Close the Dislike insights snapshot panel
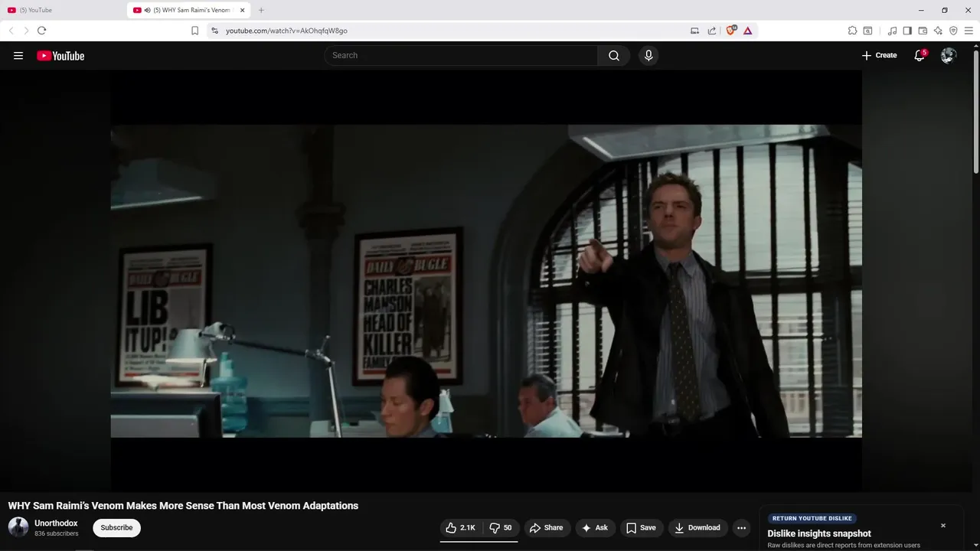The width and height of the screenshot is (980, 551). pyautogui.click(x=943, y=526)
